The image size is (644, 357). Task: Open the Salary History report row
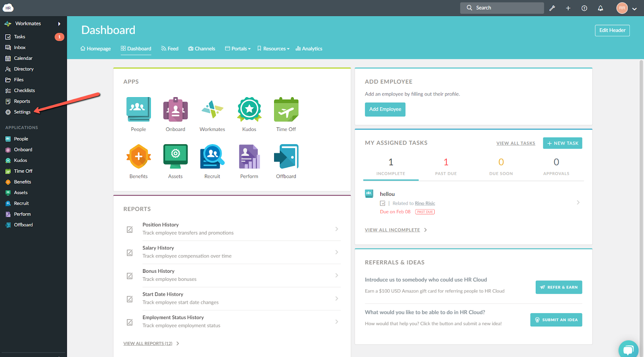232,252
